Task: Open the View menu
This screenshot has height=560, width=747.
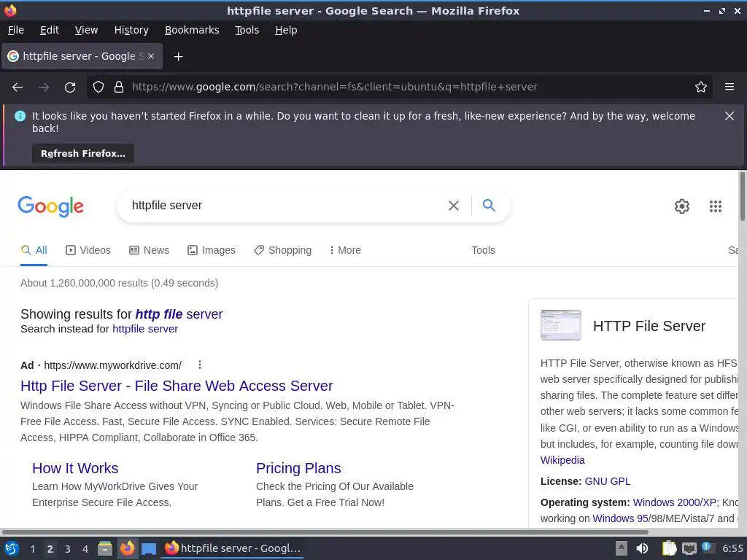Action: (86, 30)
